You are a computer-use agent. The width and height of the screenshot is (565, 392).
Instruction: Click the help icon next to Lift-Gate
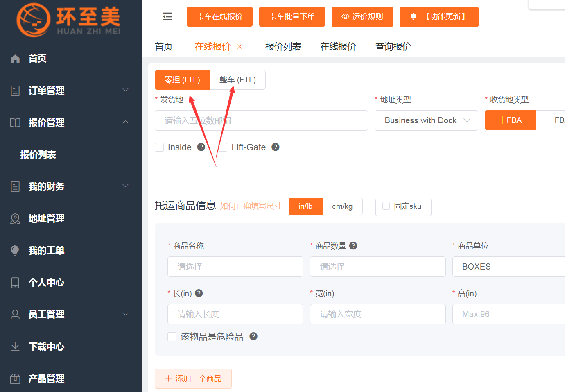coord(276,147)
